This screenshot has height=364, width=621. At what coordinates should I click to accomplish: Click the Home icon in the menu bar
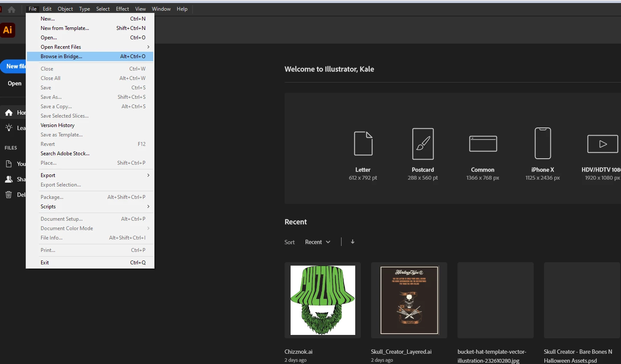point(12,9)
